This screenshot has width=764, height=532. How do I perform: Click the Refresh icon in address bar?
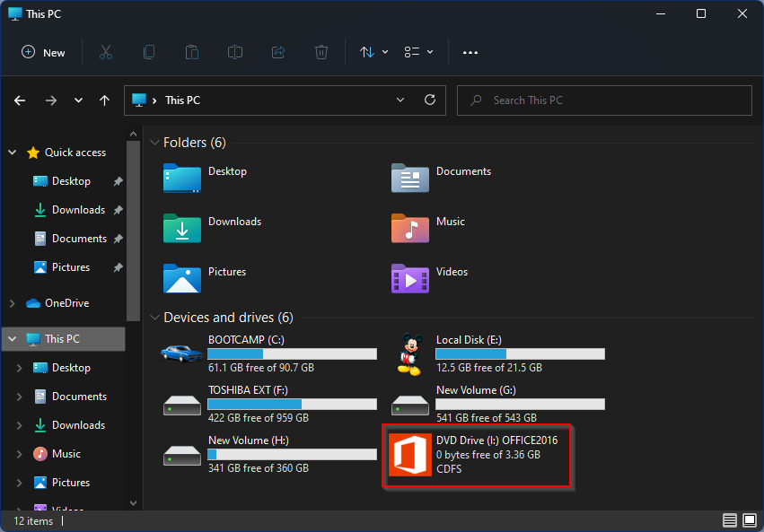tap(430, 100)
